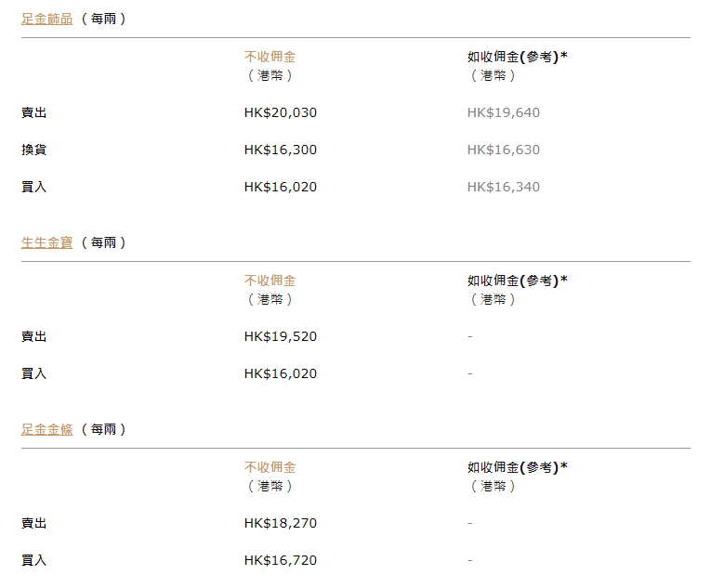Click 賣出 label in 足金飾品 section
The image size is (724, 588).
click(x=33, y=112)
